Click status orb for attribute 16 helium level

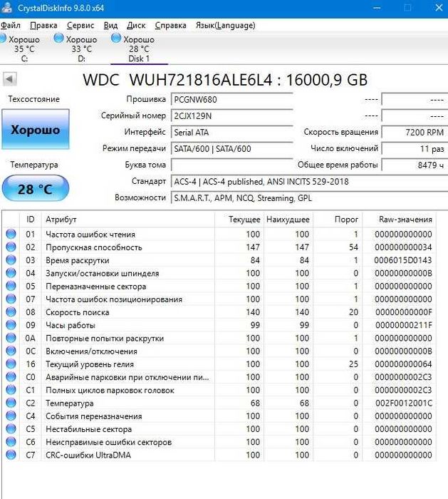coord(11,364)
